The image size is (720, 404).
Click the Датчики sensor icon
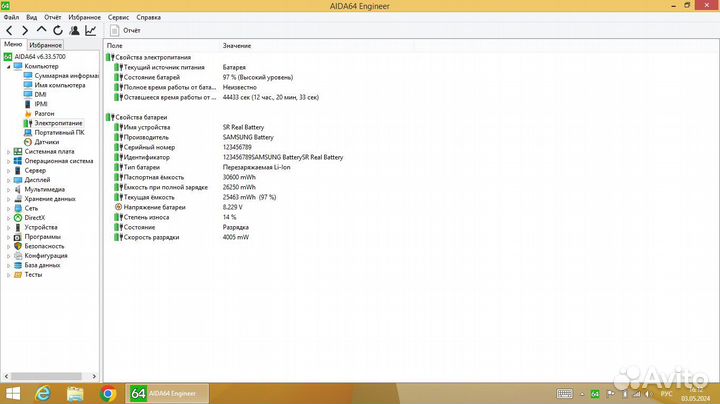tap(28, 142)
